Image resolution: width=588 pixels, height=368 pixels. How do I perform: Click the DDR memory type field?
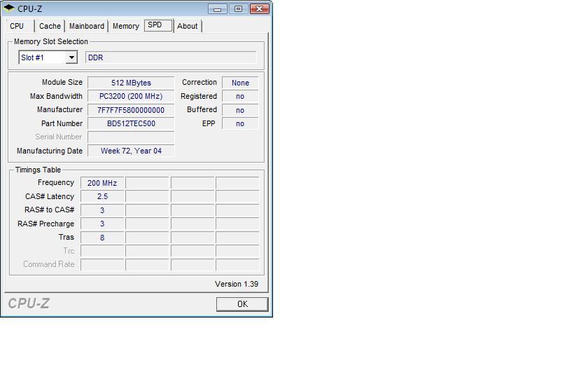(171, 57)
